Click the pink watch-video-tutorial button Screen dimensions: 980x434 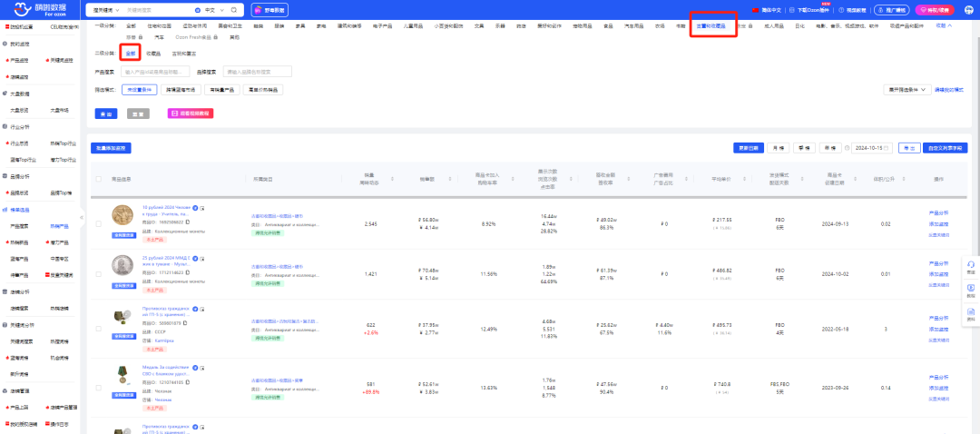(191, 113)
